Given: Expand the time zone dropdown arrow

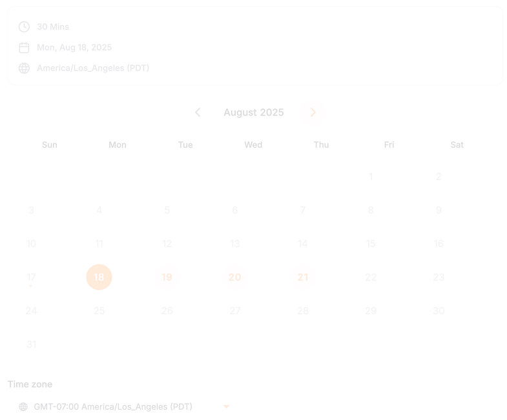Looking at the screenshot, I should point(226,407).
